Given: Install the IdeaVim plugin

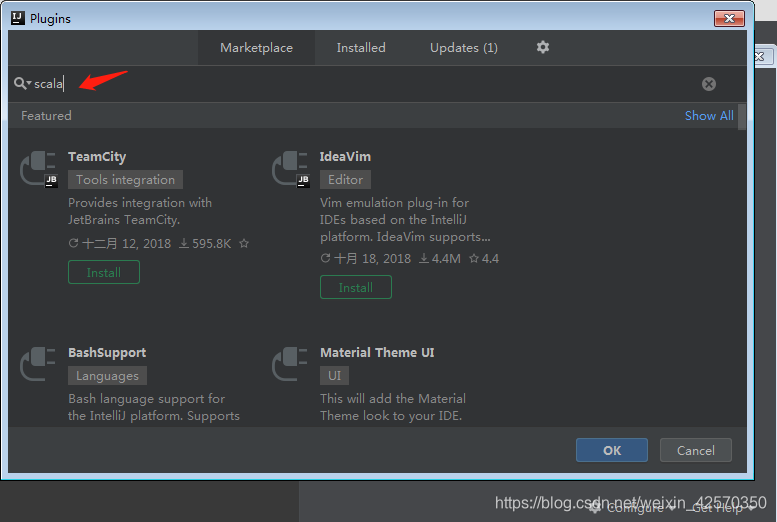Looking at the screenshot, I should [356, 287].
